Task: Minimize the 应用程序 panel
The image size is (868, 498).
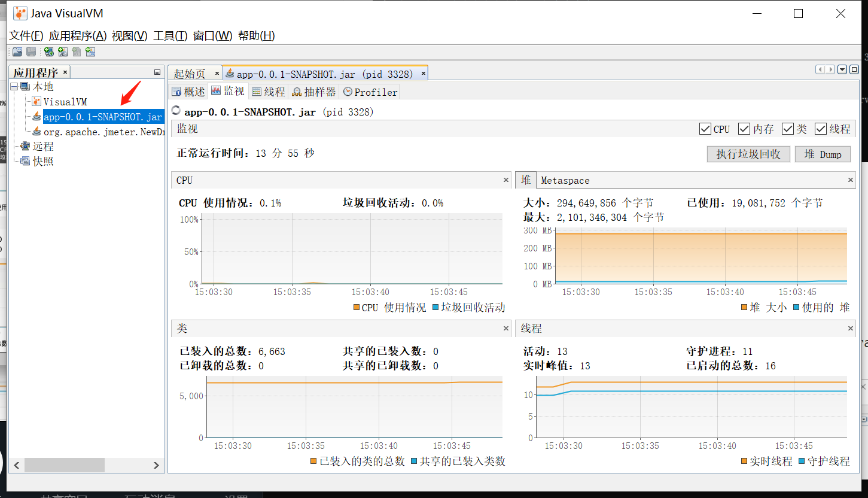Action: point(157,72)
